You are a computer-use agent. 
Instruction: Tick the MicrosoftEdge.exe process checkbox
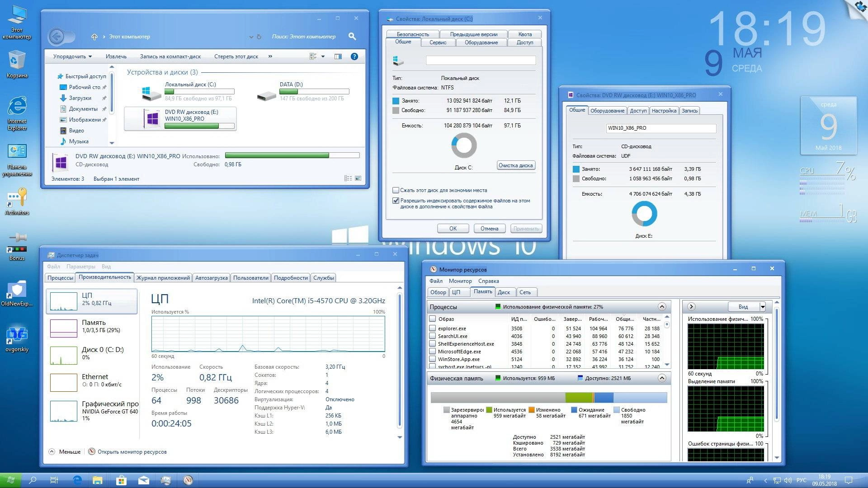(433, 352)
